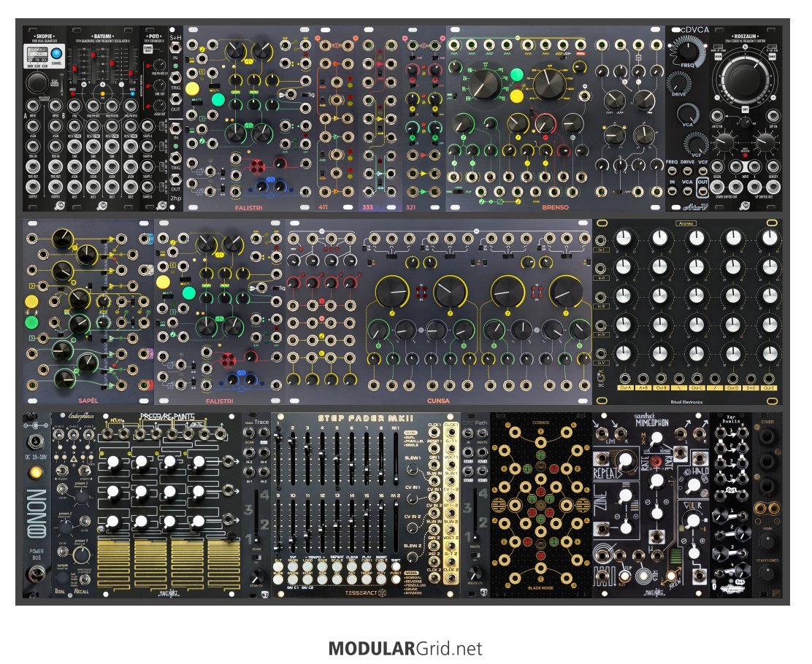812x664 pixels.
Task: Click the green round button on Brenso module
Action: click(516, 74)
